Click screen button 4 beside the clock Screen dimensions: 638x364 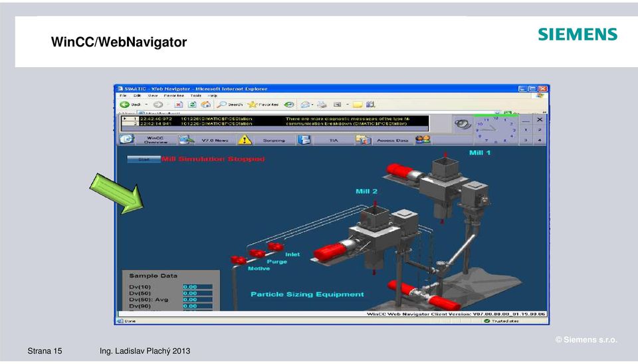[540, 140]
